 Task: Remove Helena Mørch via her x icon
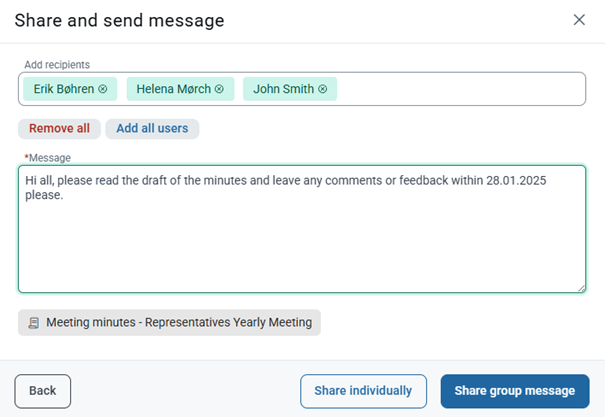(x=219, y=89)
